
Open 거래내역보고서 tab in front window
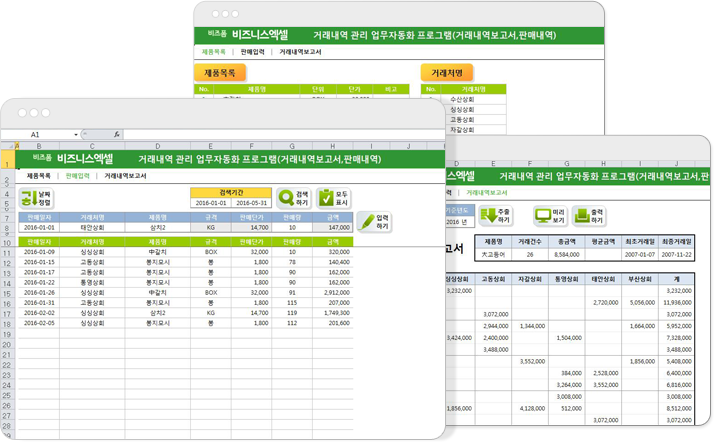pyautogui.click(x=125, y=176)
